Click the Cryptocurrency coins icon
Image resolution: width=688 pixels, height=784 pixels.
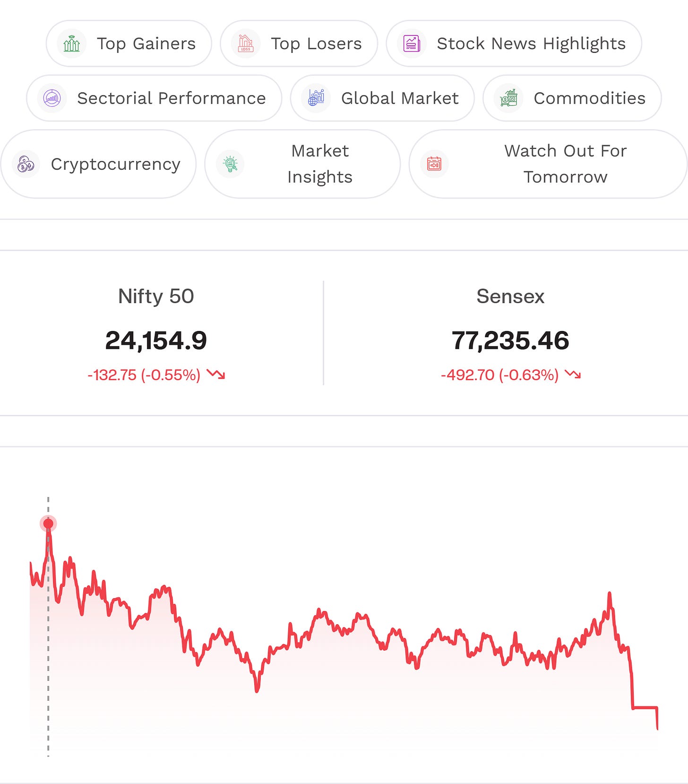tap(26, 164)
